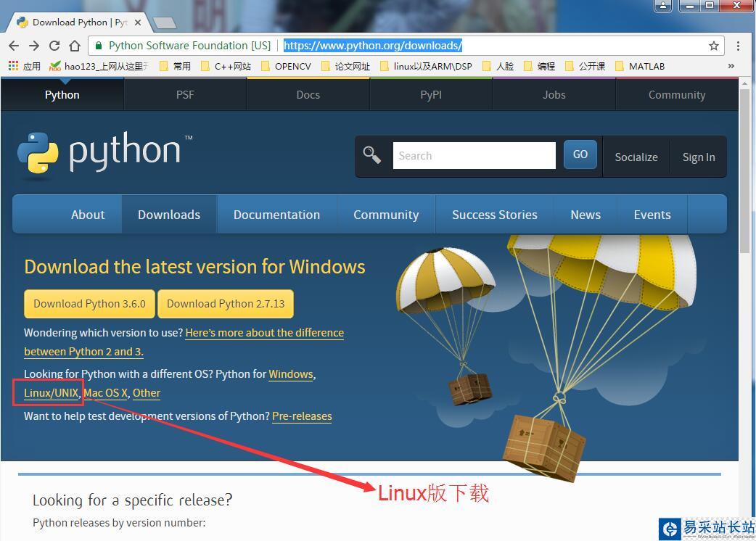The width and height of the screenshot is (756, 541).
Task: Go forward with the browser forward arrow
Action: pos(34,46)
